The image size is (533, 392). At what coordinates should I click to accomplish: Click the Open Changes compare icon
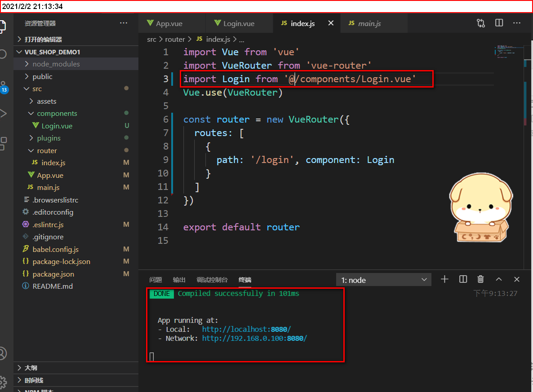point(480,23)
